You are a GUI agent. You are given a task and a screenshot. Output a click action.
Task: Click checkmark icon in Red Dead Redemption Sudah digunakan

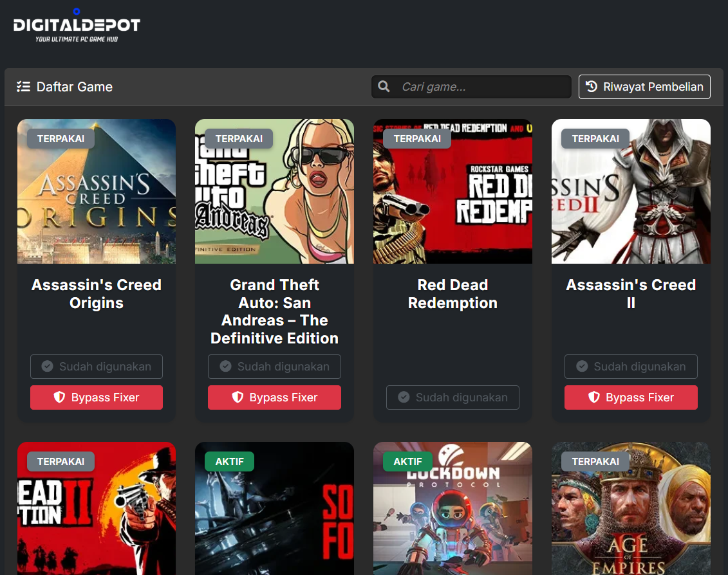(404, 397)
